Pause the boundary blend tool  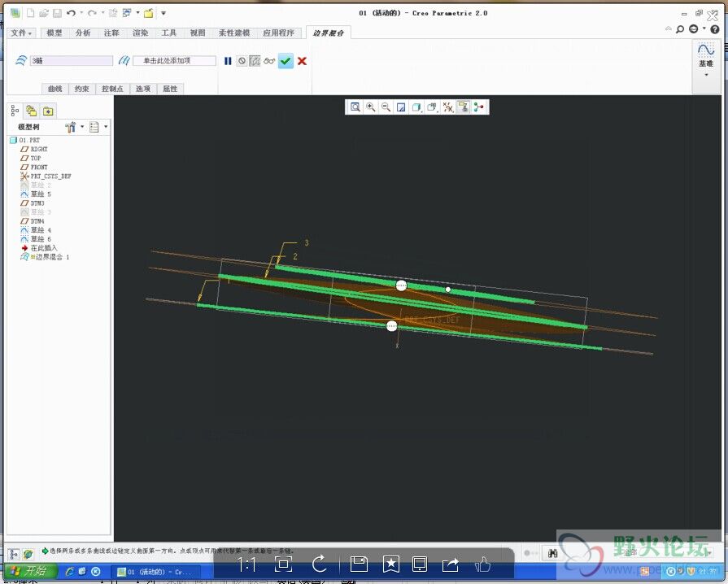pyautogui.click(x=228, y=61)
